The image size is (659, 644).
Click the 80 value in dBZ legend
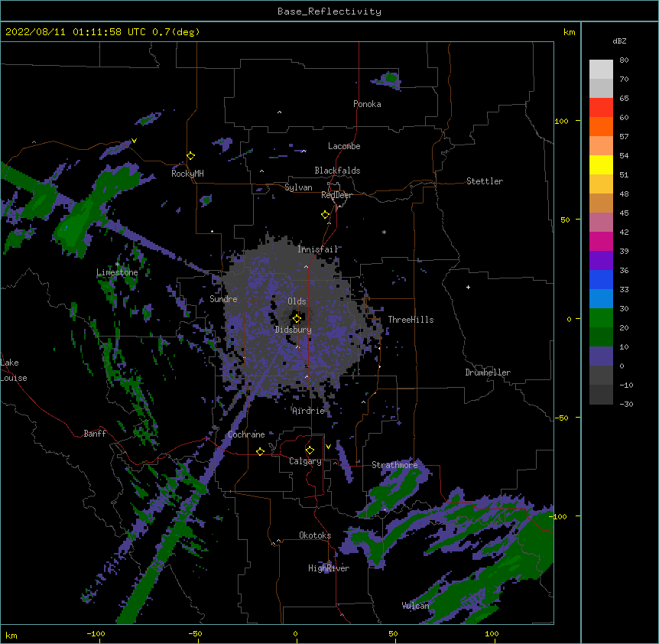pos(624,60)
